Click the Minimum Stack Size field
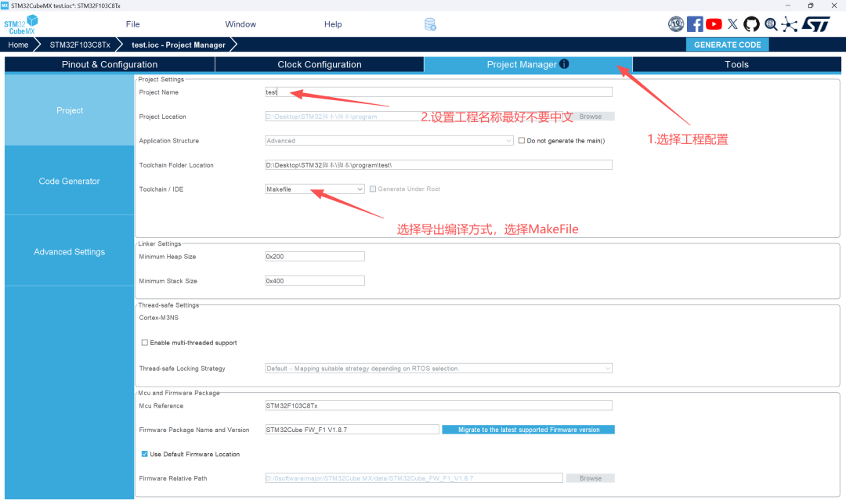The width and height of the screenshot is (846, 504). coord(315,281)
